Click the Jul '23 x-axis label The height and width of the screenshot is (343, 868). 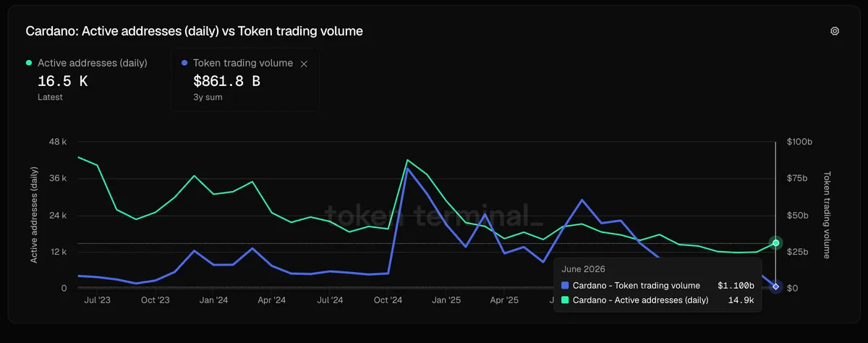click(97, 300)
